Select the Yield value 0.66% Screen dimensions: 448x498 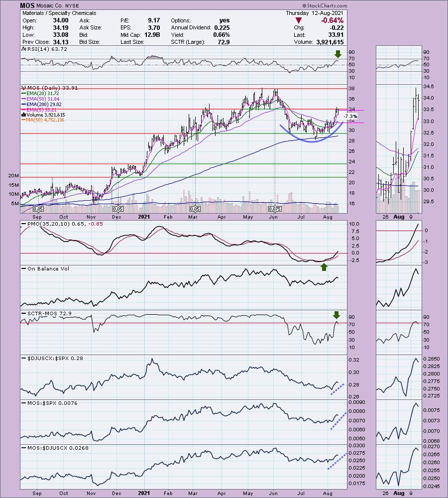(x=222, y=35)
